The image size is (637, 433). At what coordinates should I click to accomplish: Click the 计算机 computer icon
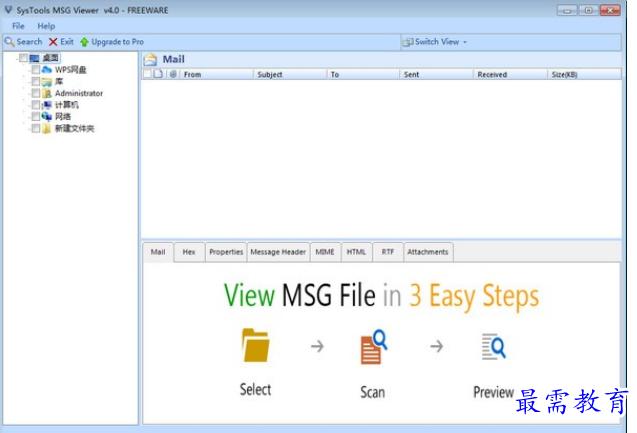click(47, 105)
